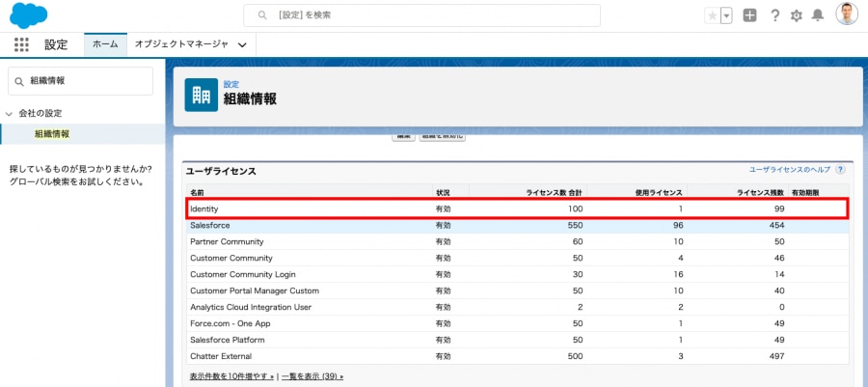Image resolution: width=868 pixels, height=387 pixels.
Task: Open the global actions plus icon
Action: 749,15
